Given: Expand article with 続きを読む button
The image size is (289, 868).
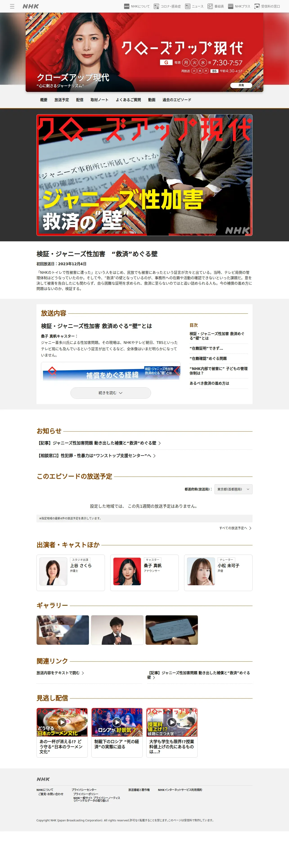Looking at the screenshot, I should click(110, 393).
